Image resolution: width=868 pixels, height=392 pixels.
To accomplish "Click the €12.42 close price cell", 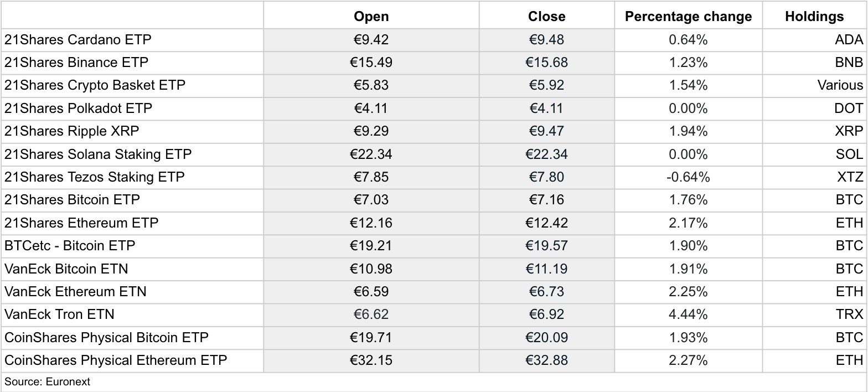I will tap(547, 223).
